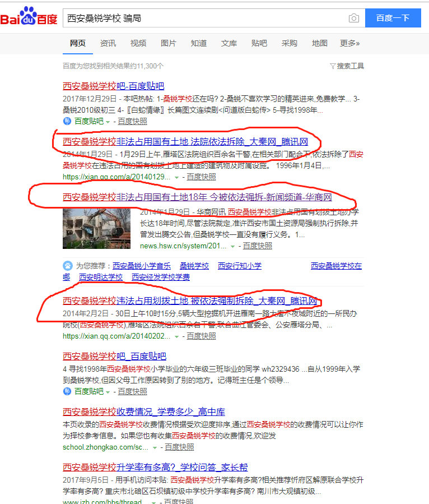The width and height of the screenshot is (429, 504).
Task: Click the Tieba icon under fifth result
Action: tap(67, 391)
